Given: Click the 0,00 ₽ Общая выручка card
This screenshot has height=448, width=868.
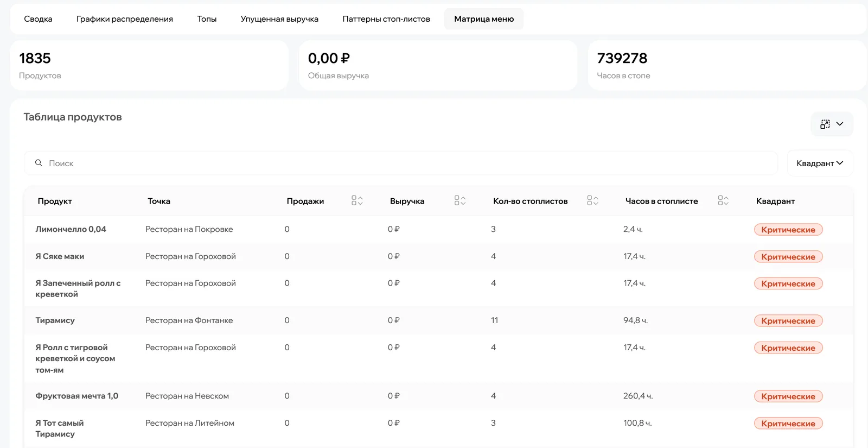Looking at the screenshot, I should [x=438, y=65].
